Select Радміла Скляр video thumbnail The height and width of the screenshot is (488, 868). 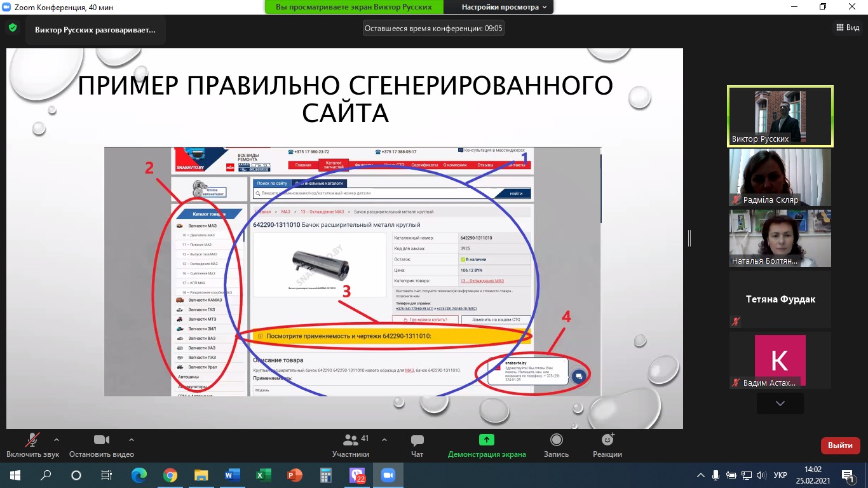click(x=780, y=177)
